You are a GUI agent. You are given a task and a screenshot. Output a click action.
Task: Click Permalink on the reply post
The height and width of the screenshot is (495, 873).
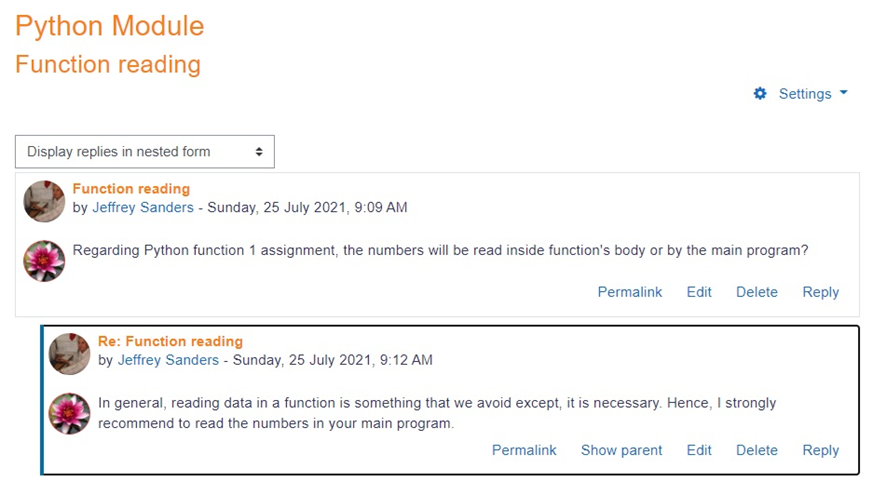click(524, 450)
